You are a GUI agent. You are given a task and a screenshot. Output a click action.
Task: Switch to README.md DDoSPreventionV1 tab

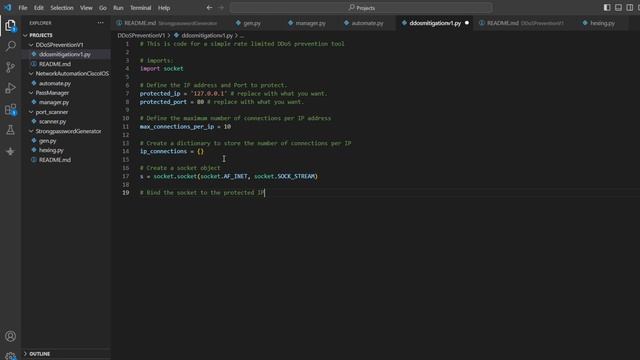pos(525,23)
